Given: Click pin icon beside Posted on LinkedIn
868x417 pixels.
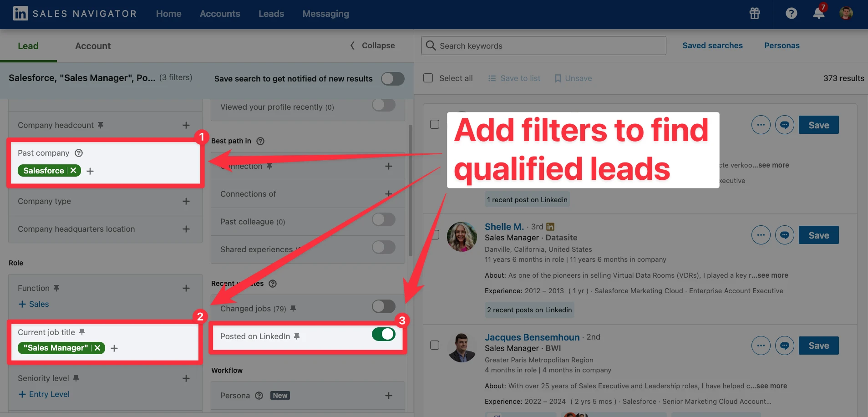Looking at the screenshot, I should [297, 336].
